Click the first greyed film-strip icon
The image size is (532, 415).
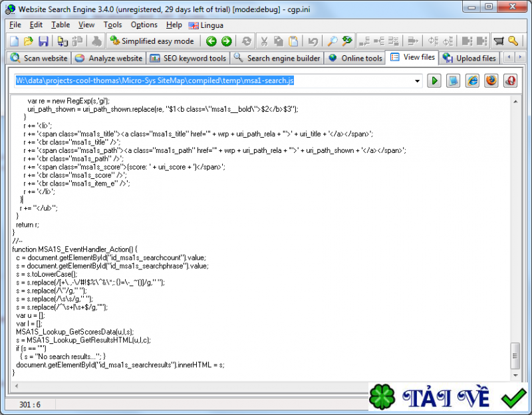[x=467, y=41]
